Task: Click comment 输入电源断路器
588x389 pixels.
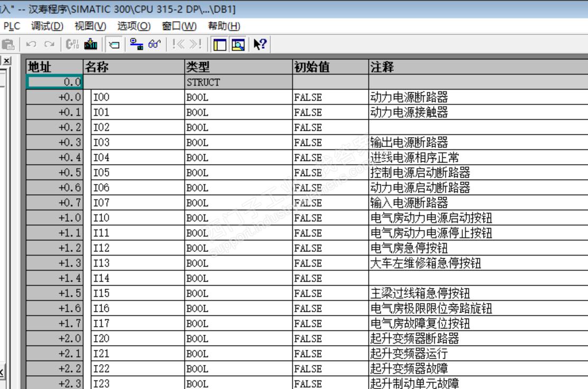Action: 409,202
